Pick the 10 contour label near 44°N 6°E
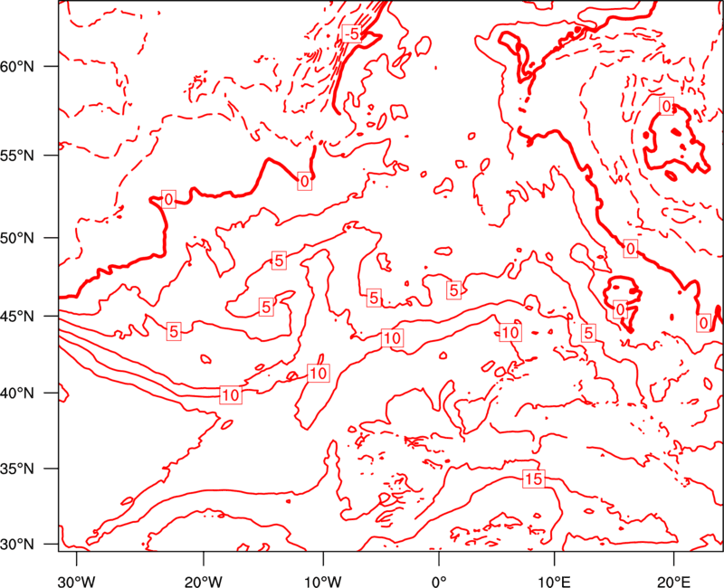724x588 pixels. [510, 332]
